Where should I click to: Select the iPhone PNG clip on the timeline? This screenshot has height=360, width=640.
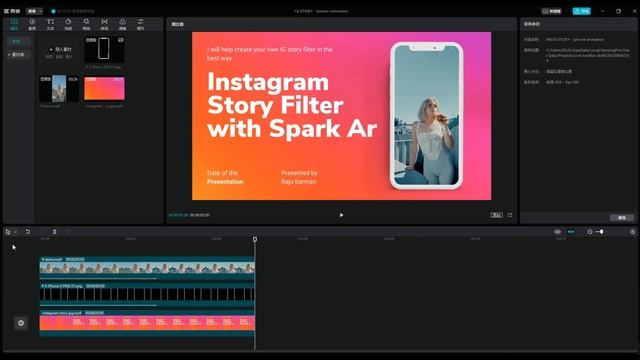pyautogui.click(x=147, y=295)
